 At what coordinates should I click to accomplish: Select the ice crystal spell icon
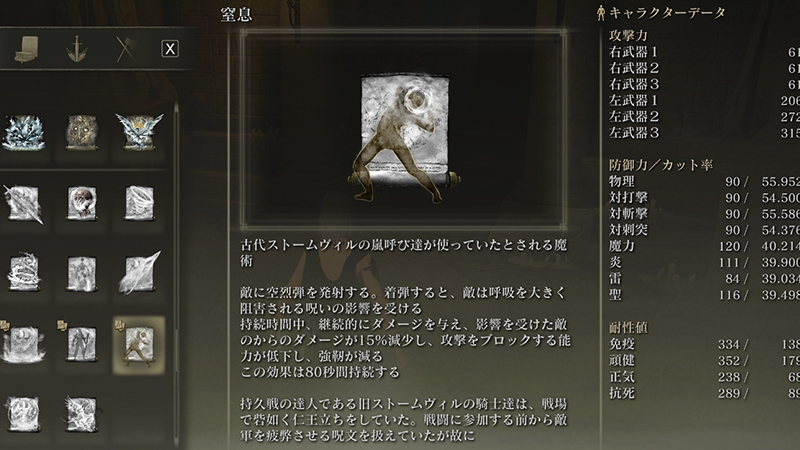point(23,133)
